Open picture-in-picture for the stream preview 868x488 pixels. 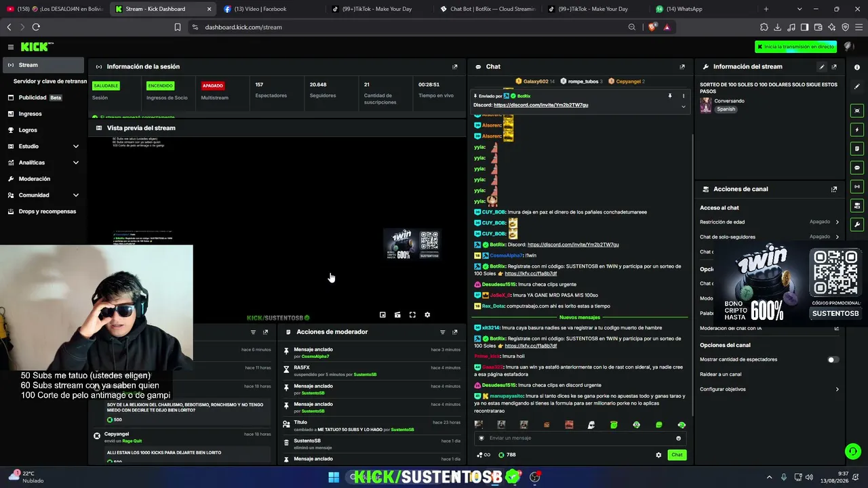pos(382,314)
